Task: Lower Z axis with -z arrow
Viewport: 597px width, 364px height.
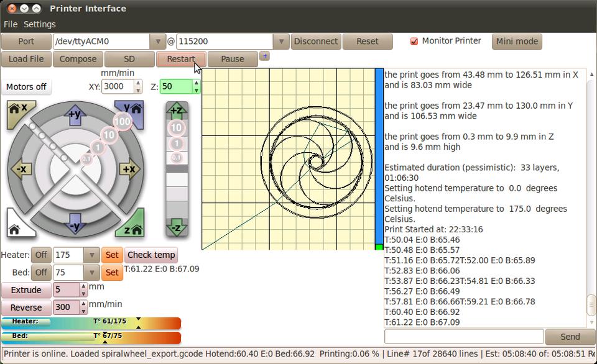Action: click(177, 226)
